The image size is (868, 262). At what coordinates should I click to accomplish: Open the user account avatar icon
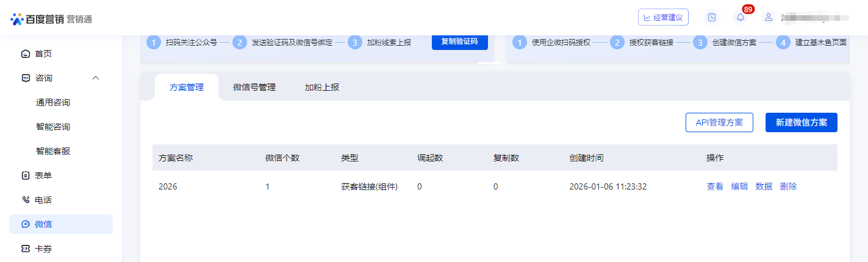[769, 18]
